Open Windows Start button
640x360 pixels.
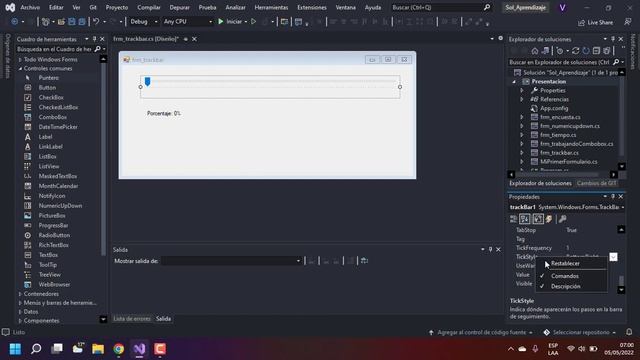click(x=16, y=349)
